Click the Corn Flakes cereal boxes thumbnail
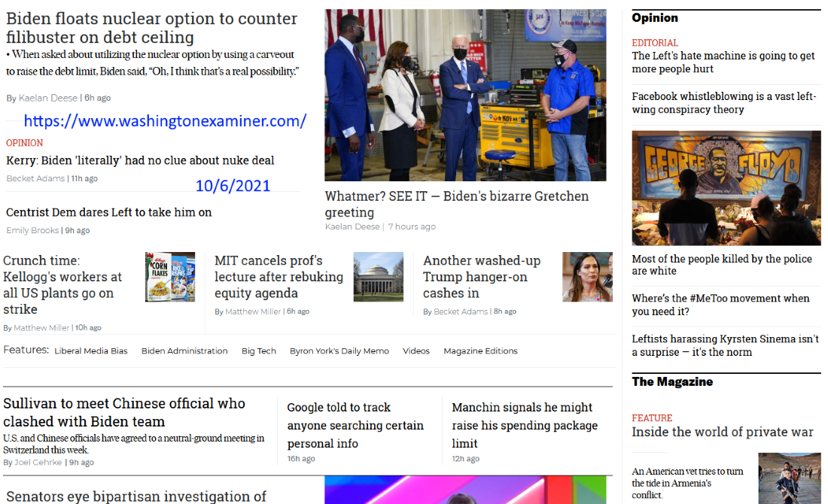The image size is (828, 504). 170,277
